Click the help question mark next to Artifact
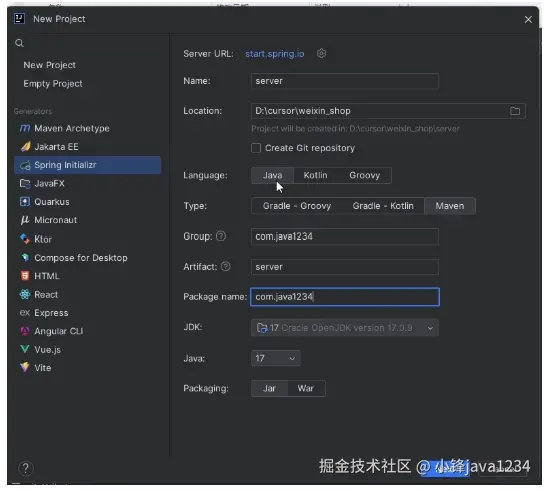The height and width of the screenshot is (490, 545). (226, 267)
